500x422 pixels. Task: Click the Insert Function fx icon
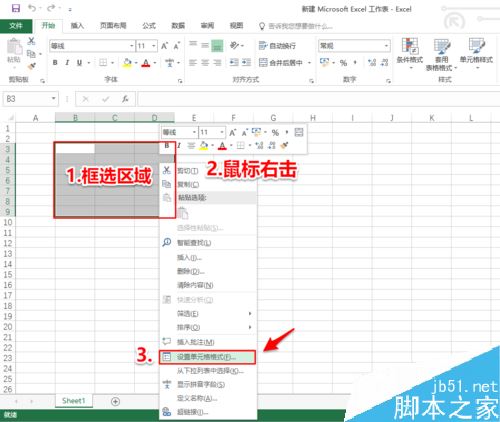coord(125,99)
